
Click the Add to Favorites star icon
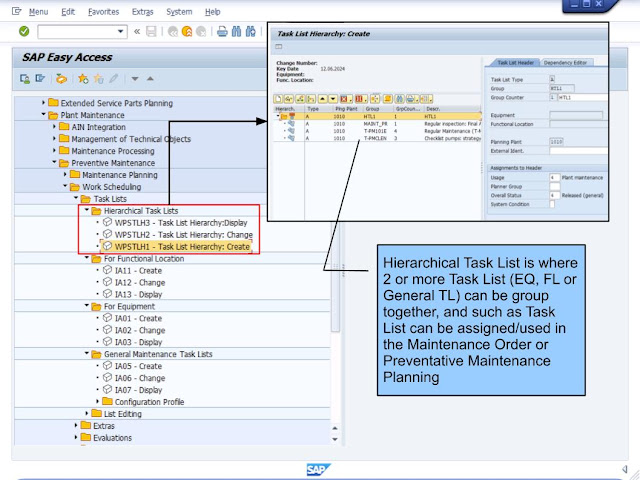point(83,78)
